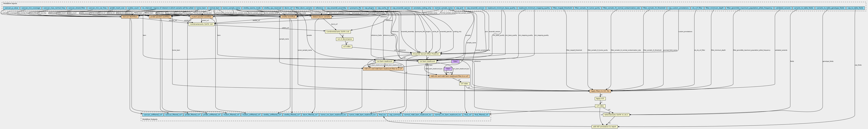Viewport: 868px width, 129px height.
Task: Select the varscan_p_value input node
Action: click(11, 8)
